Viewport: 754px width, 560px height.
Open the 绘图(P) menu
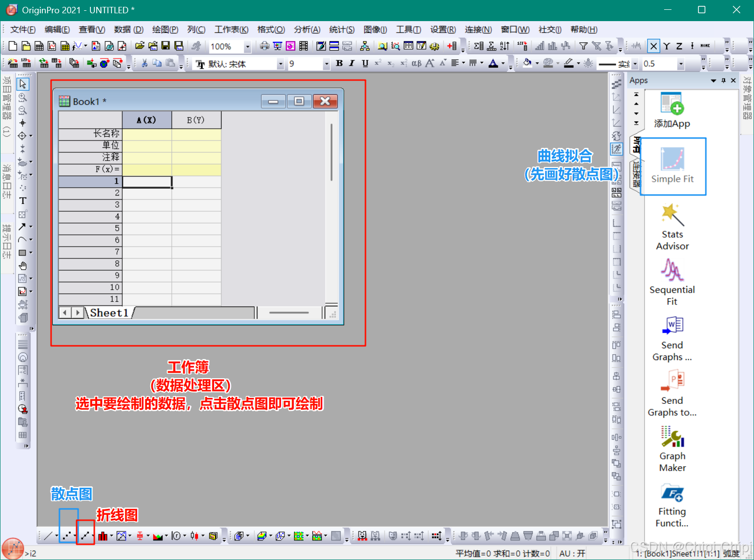(165, 29)
